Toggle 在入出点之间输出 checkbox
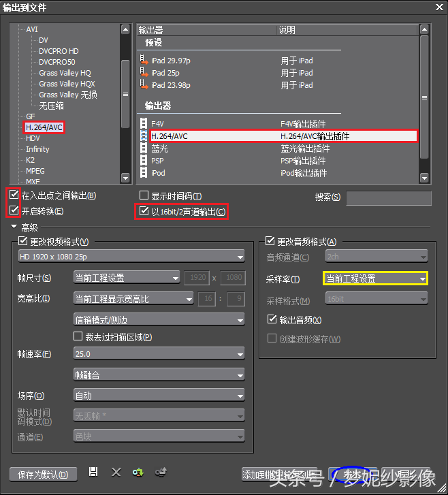The image size is (448, 495). [14, 196]
